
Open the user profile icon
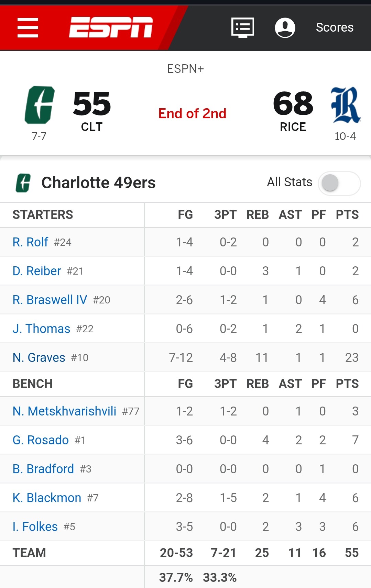click(285, 27)
